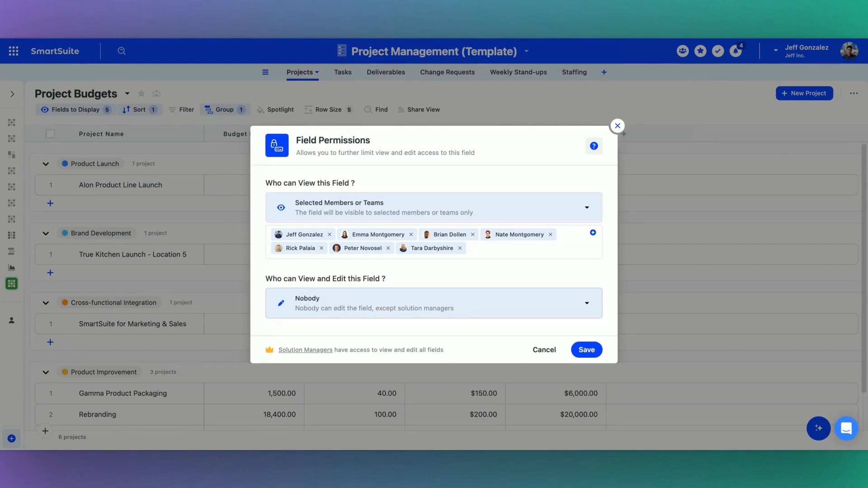The image size is (868, 488).
Task: Remove Brian Dollen from viewers
Action: coord(473,235)
